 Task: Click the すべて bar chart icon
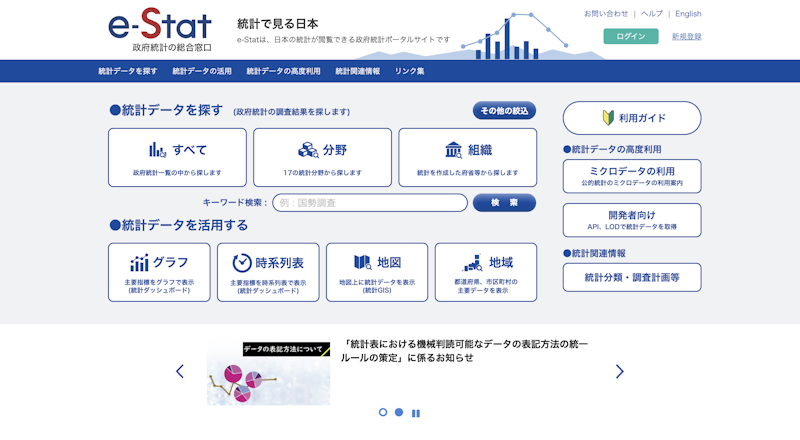[157, 150]
